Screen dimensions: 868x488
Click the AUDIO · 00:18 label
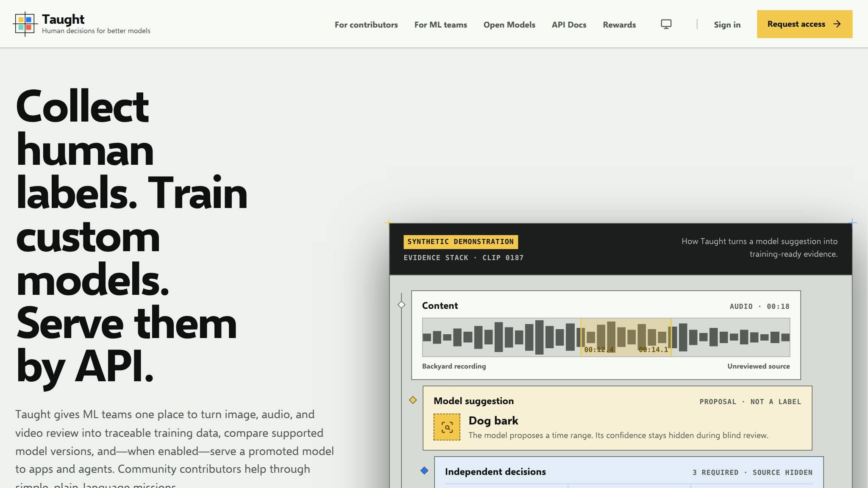(x=759, y=306)
